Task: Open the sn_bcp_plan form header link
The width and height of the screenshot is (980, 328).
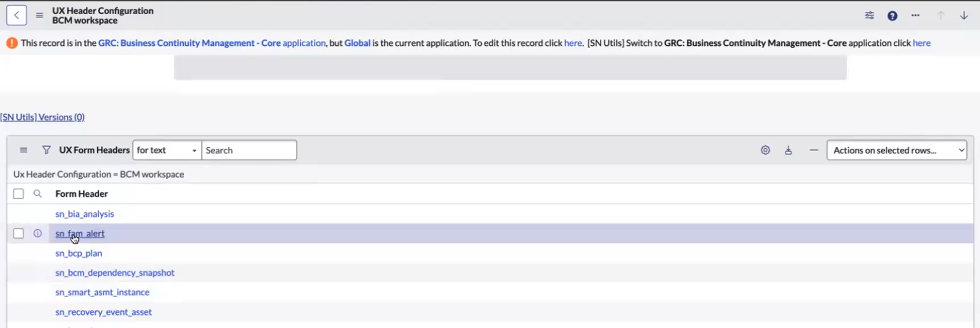Action: coord(79,253)
